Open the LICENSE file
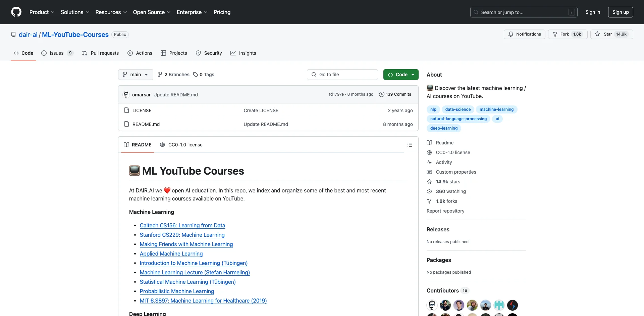Screen dimensions: 644x316 (142, 110)
